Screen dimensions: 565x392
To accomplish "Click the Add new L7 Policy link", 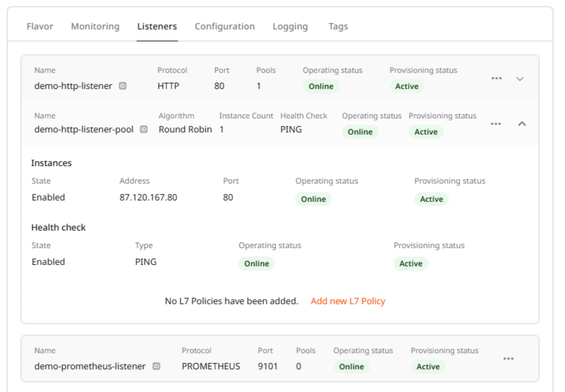I will click(348, 301).
